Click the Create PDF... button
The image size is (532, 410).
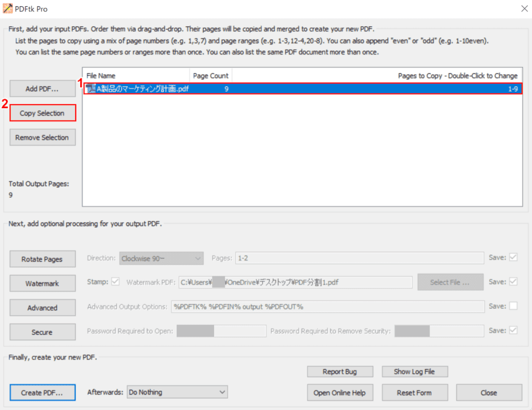pyautogui.click(x=42, y=393)
